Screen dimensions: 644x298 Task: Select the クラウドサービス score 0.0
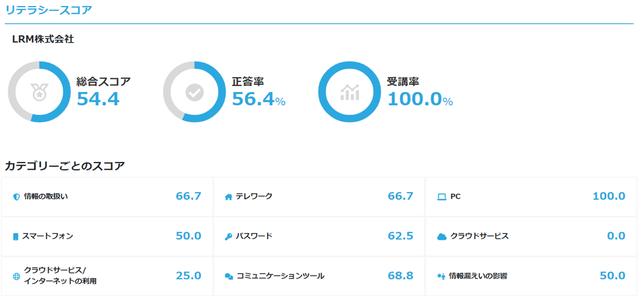[616, 236]
